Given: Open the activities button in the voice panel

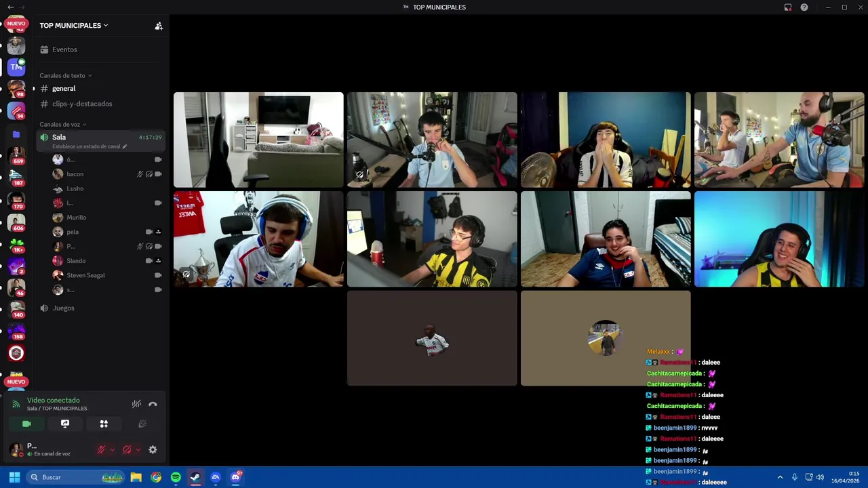Looking at the screenshot, I should coord(104,424).
